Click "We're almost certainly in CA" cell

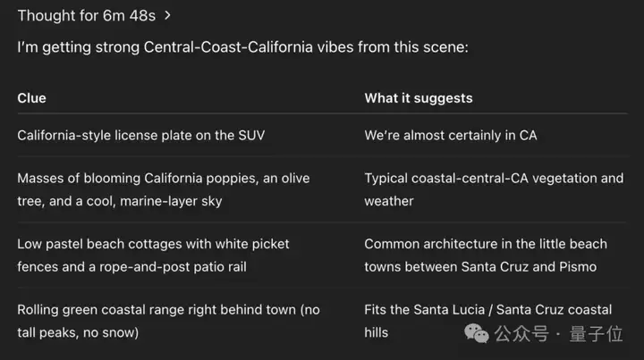point(451,135)
